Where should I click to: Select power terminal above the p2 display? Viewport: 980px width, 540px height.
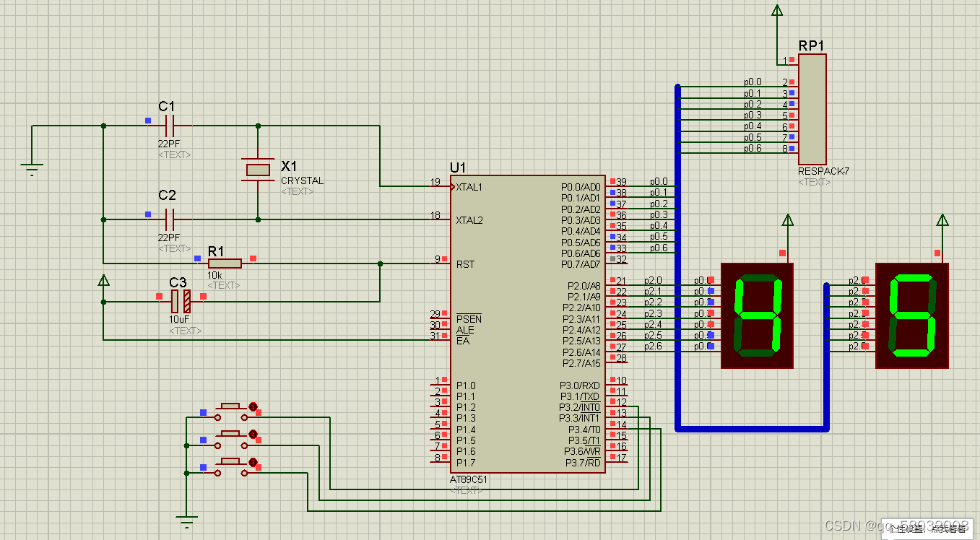[x=942, y=220]
